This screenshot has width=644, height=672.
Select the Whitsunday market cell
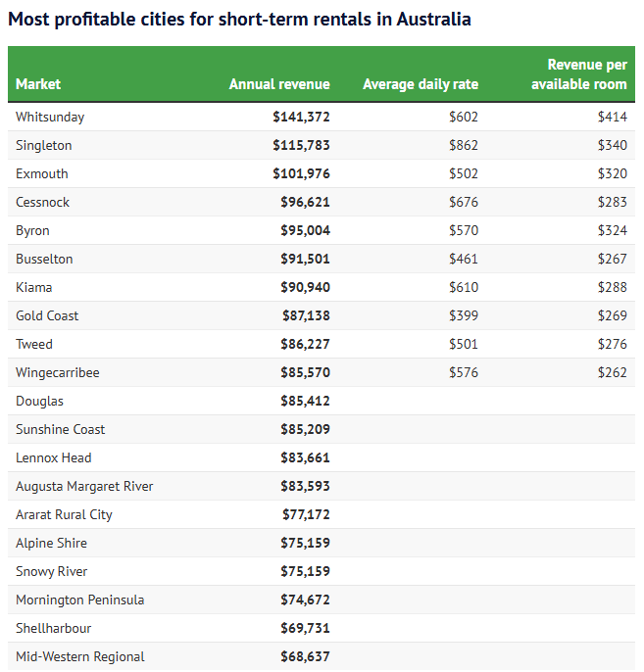pyautogui.click(x=50, y=117)
